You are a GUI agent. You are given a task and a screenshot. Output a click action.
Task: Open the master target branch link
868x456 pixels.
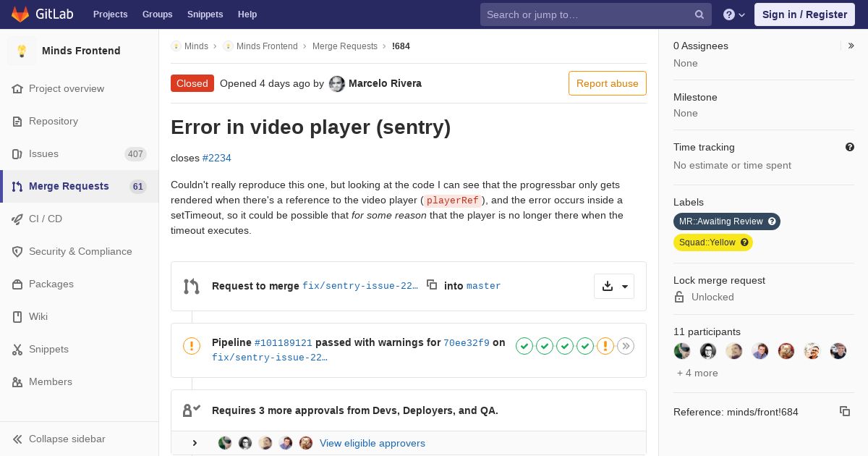pos(484,286)
